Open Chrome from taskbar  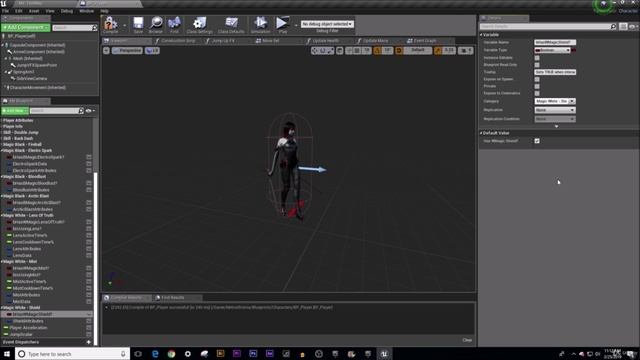click(171, 354)
